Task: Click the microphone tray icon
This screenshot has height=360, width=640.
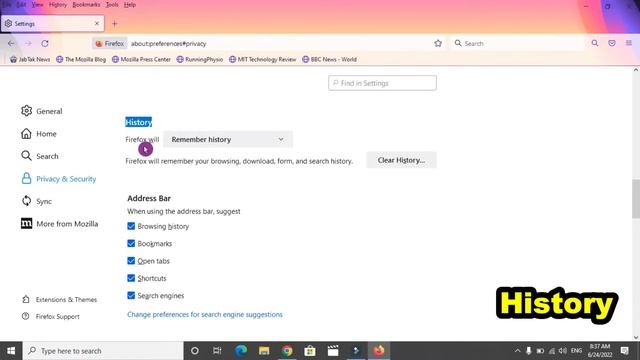Action: [x=529, y=351]
